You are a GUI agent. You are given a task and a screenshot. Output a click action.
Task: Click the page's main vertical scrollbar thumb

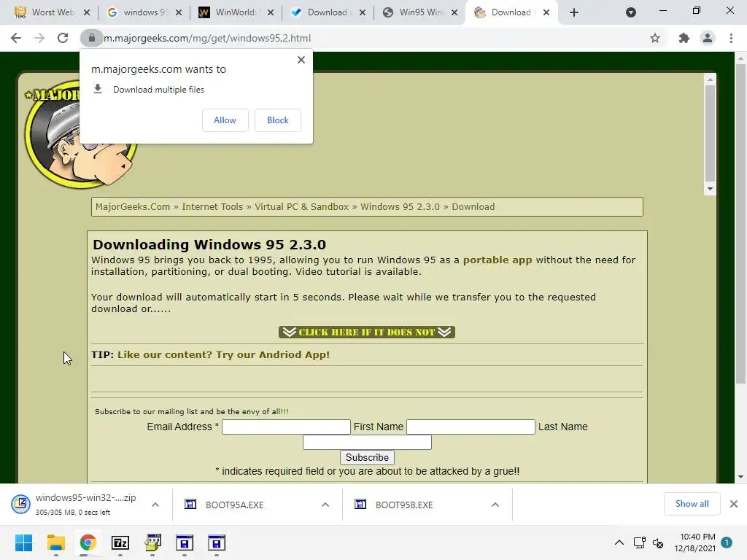click(740, 224)
